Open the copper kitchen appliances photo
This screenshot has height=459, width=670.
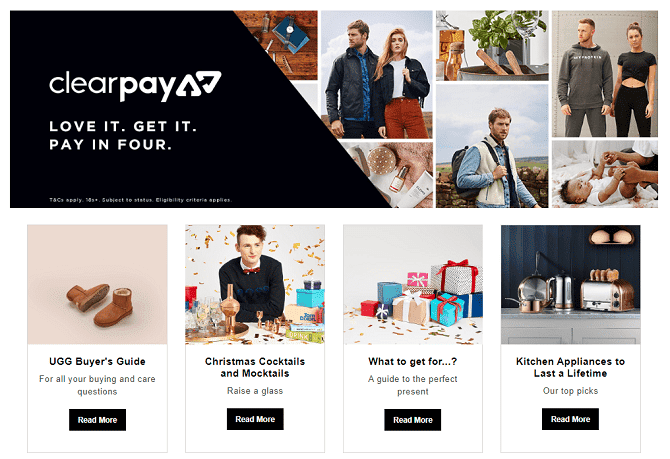pos(570,285)
